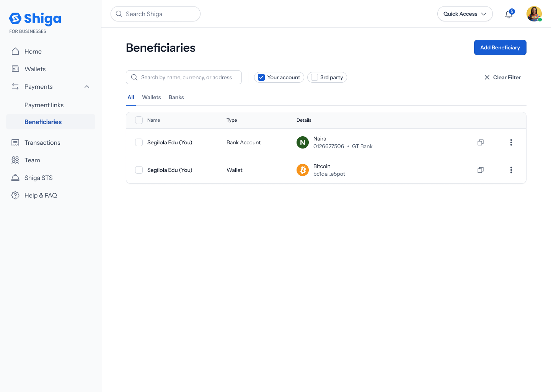551x392 pixels.
Task: Open the Quick Access dropdown
Action: pos(465,14)
